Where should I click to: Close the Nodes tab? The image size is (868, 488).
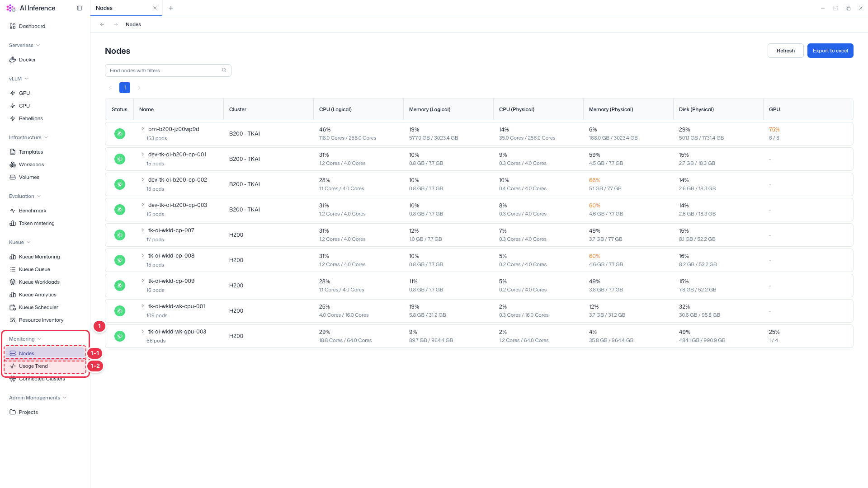[x=155, y=8]
